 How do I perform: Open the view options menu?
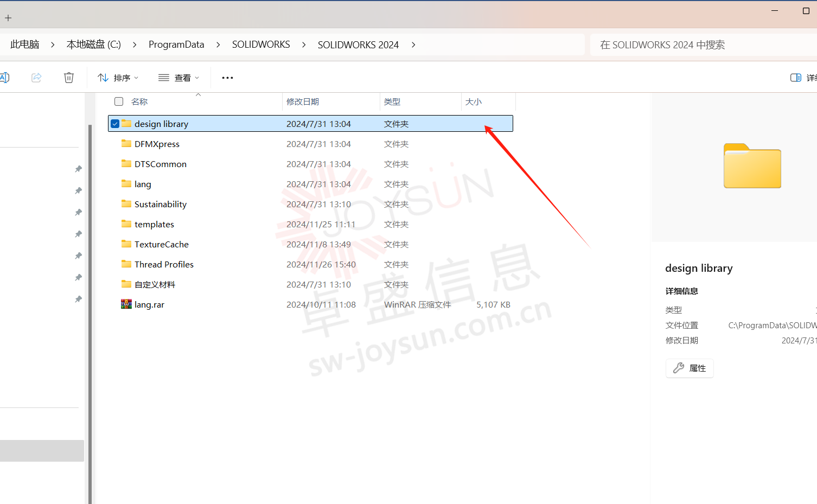(x=178, y=78)
